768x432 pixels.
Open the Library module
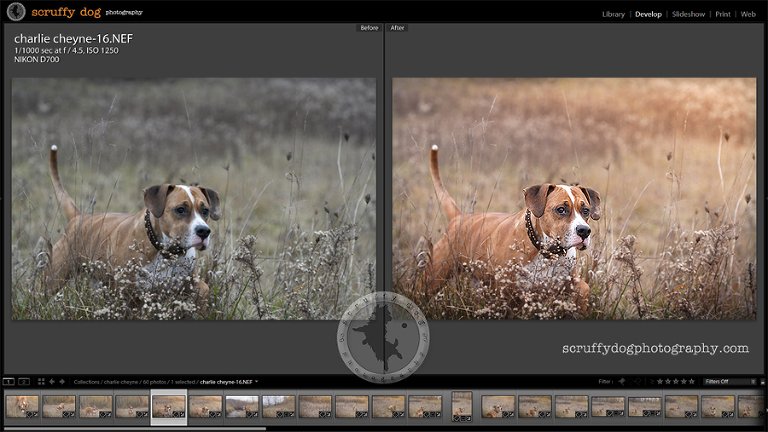coord(613,15)
